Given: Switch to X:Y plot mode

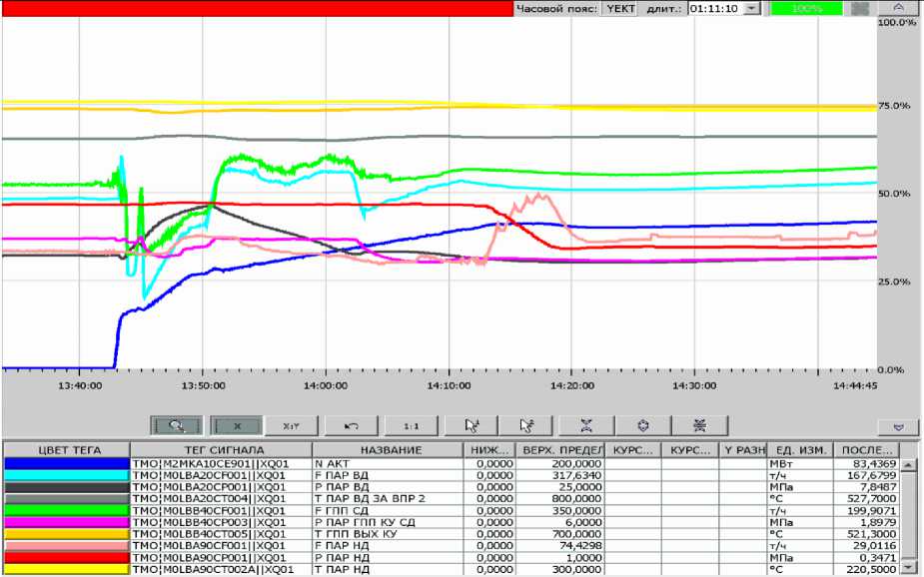Looking at the screenshot, I should click(293, 425).
